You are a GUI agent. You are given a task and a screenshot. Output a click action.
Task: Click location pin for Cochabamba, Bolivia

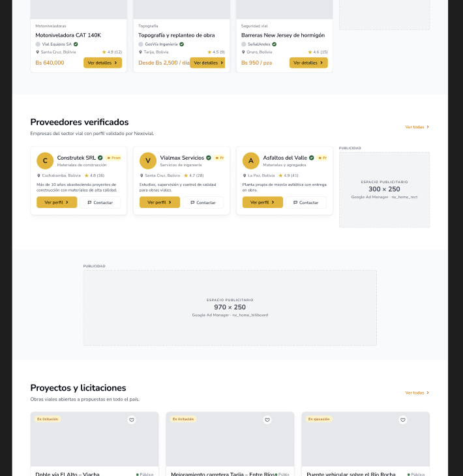pyautogui.click(x=39, y=175)
